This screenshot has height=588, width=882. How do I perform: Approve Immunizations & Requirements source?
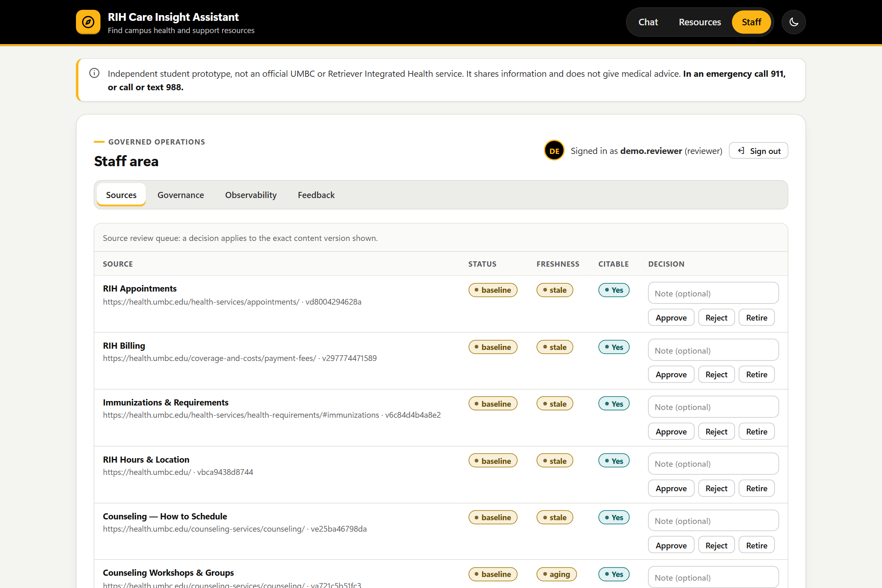coord(671,432)
